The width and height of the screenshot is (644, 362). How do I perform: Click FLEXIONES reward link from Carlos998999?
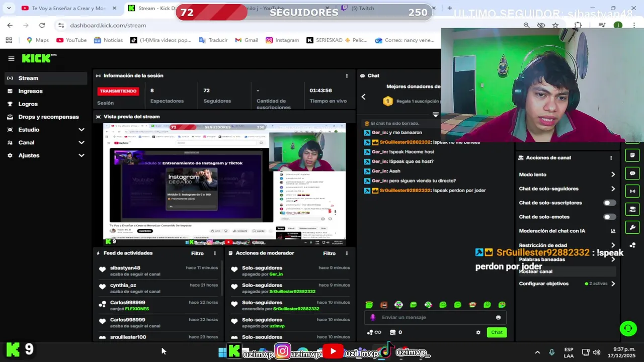pyautogui.click(x=137, y=309)
